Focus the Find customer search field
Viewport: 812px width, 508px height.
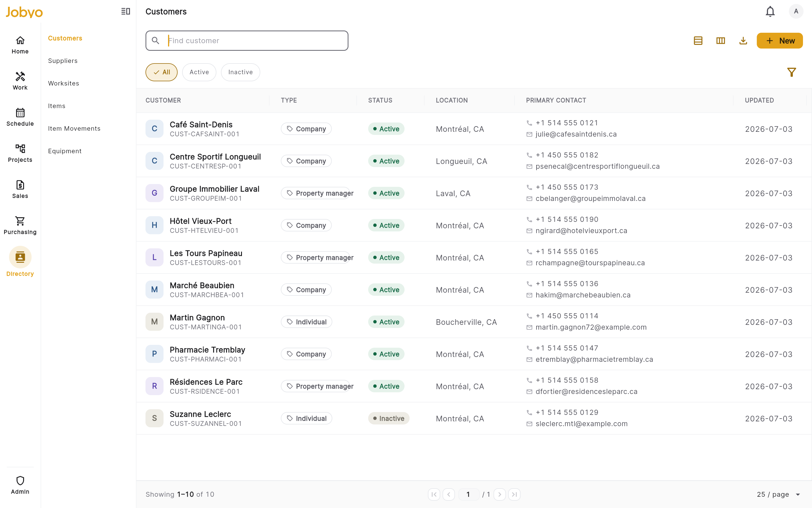[247, 41]
